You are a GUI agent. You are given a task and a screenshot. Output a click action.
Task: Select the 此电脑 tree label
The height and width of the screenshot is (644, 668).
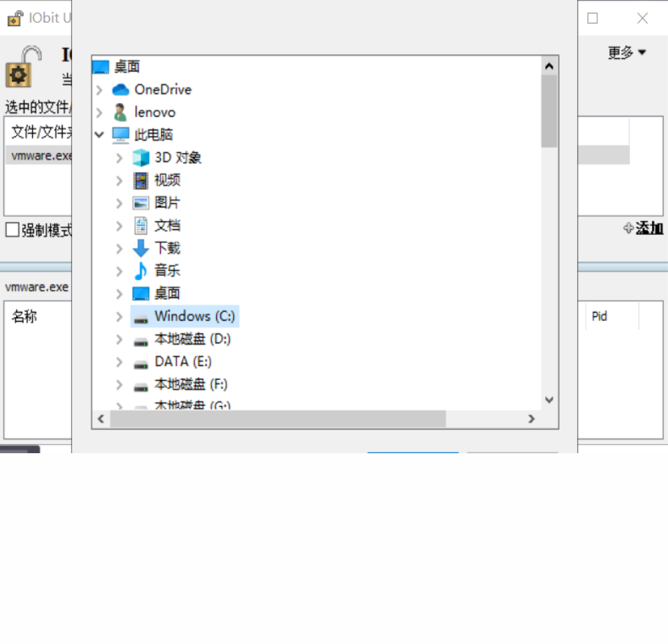tap(154, 135)
